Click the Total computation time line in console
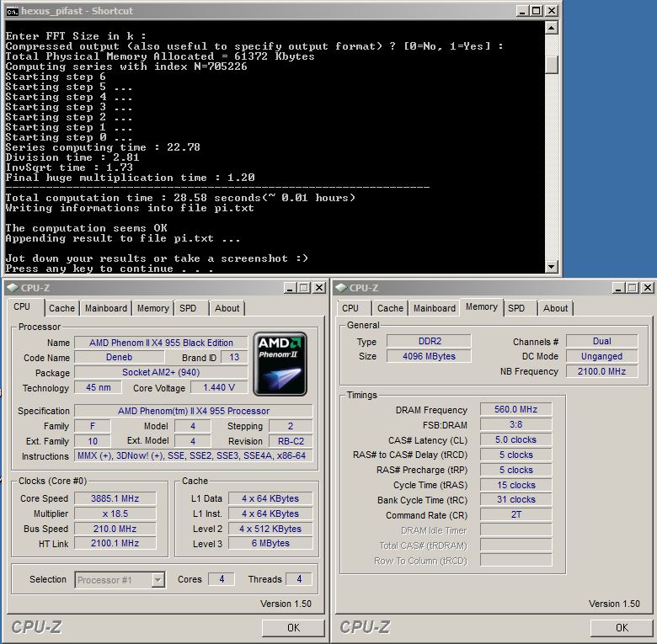Viewport: 657px width, 644px height. pyautogui.click(x=180, y=198)
